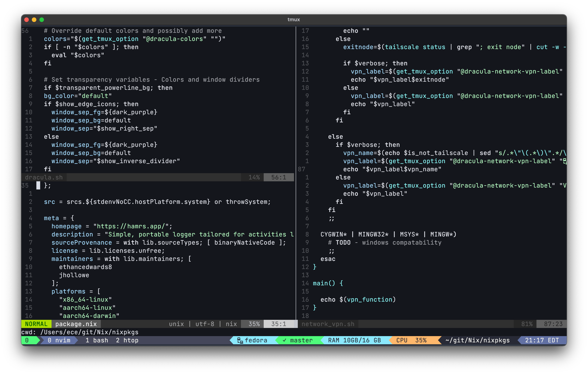The image size is (588, 374).
Task: Click the network icon beside fedora
Action: [x=240, y=340]
